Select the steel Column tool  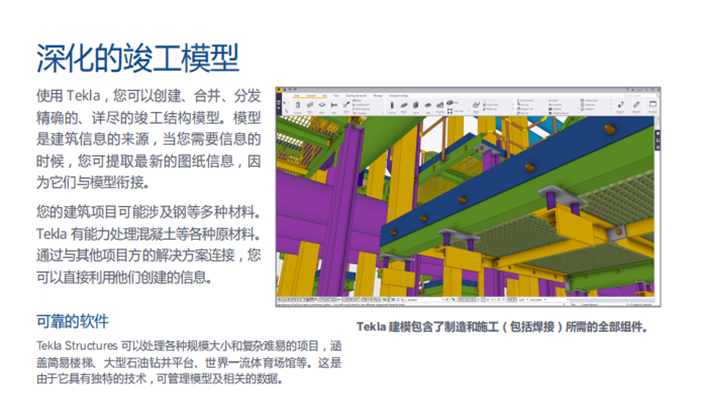point(298,106)
